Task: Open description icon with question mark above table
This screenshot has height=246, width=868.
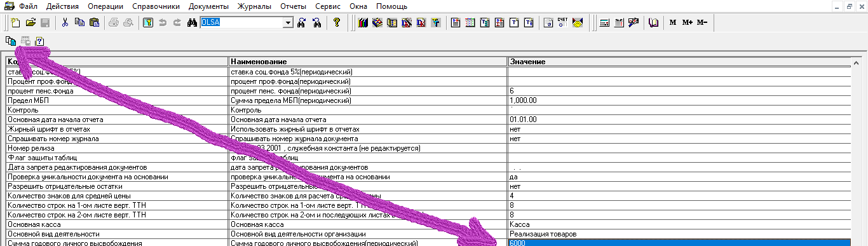Action: (39, 41)
